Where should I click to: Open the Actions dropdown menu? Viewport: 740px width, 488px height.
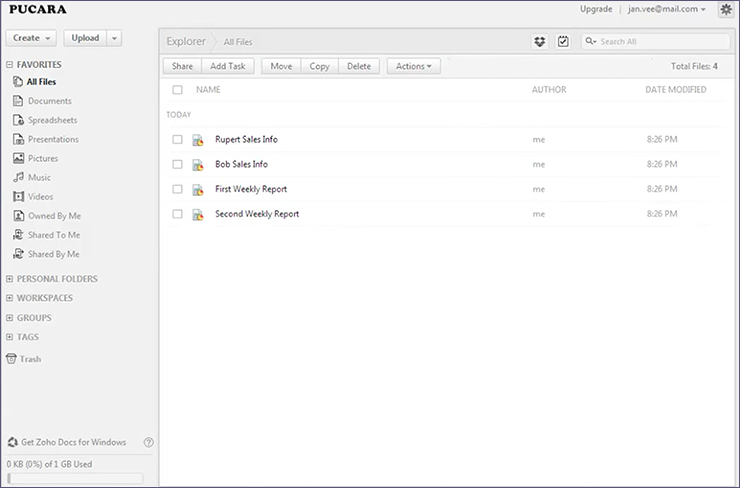click(x=414, y=66)
